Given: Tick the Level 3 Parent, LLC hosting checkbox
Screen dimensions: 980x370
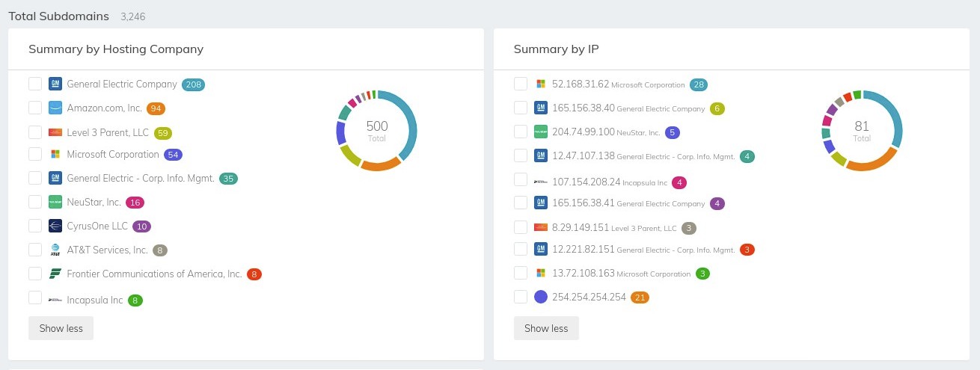Looking at the screenshot, I should tap(34, 132).
